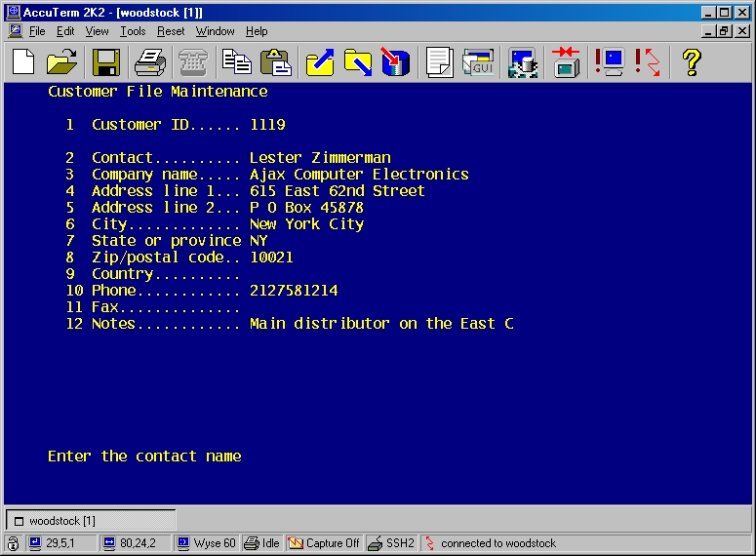Click the lock icon in the status bar
Image resolution: width=756 pixels, height=556 pixels.
point(13,543)
